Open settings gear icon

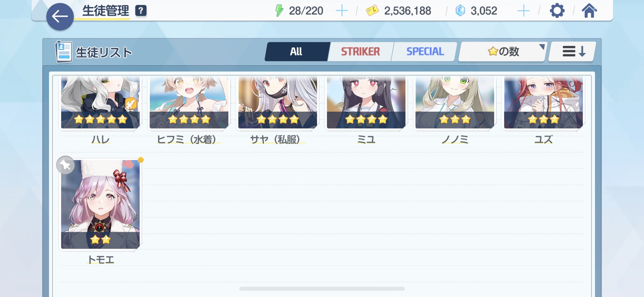[x=557, y=11]
